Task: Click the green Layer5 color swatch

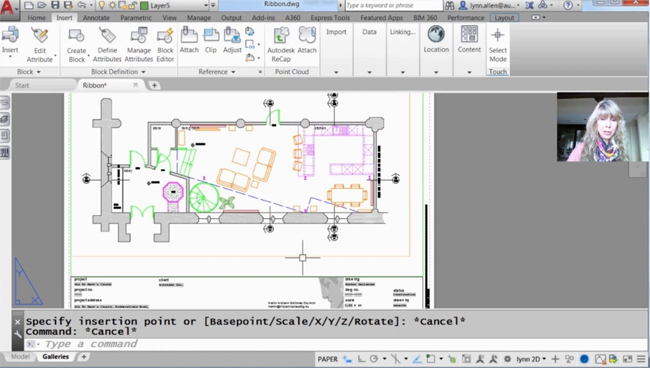Action: [x=144, y=5]
